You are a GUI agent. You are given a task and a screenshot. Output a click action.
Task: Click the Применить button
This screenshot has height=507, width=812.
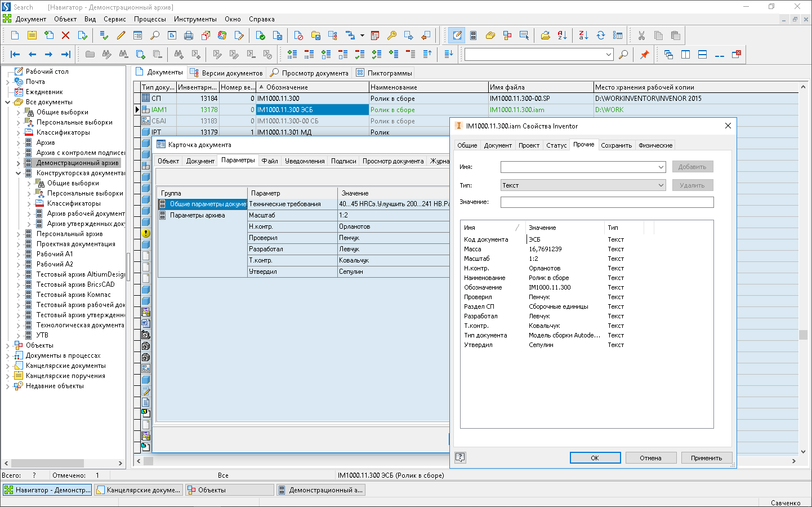point(706,458)
